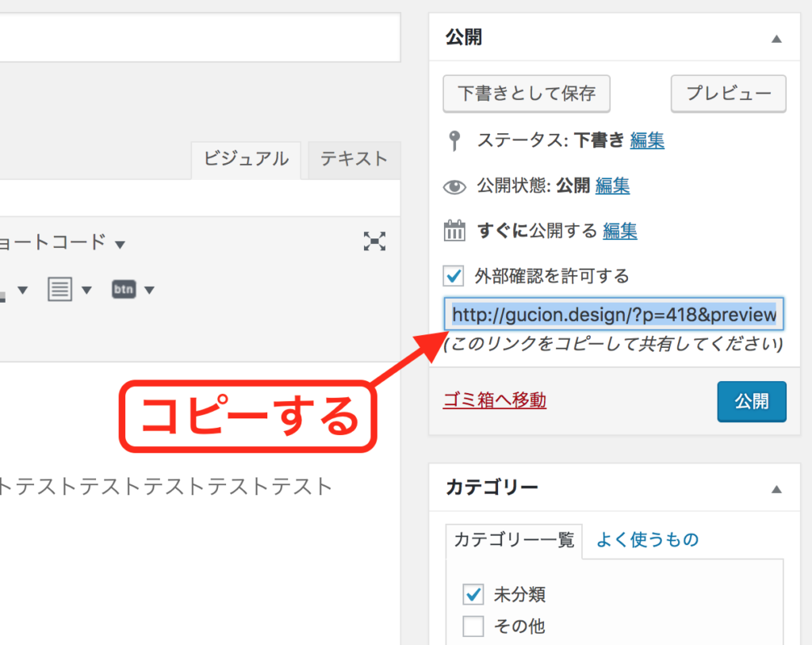Image resolution: width=812 pixels, height=645 pixels.
Task: Collapse the カテゴリー panel with triangle
Action: tap(777, 489)
